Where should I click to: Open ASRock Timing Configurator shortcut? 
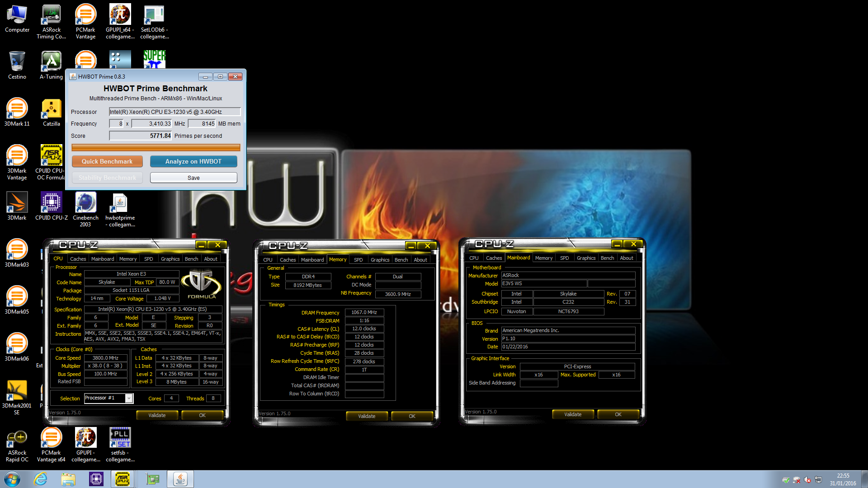coord(51,22)
